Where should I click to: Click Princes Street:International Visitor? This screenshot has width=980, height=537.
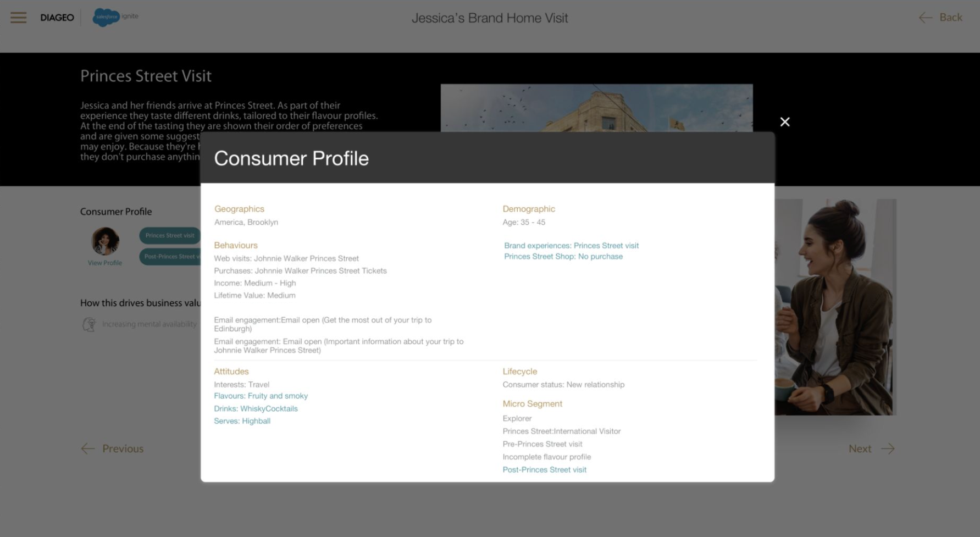click(561, 431)
